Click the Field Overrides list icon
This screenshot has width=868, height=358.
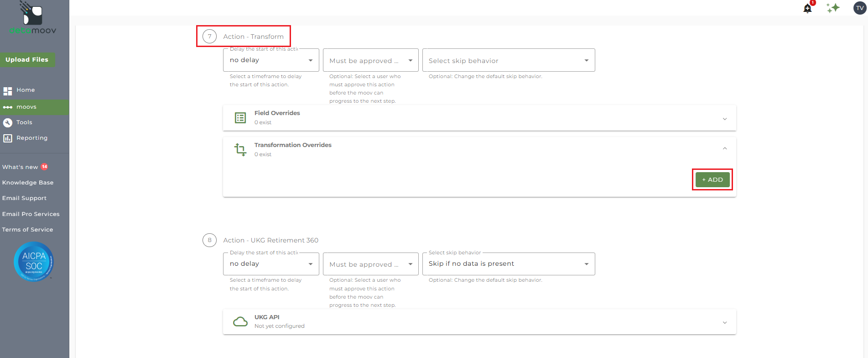pos(240,118)
